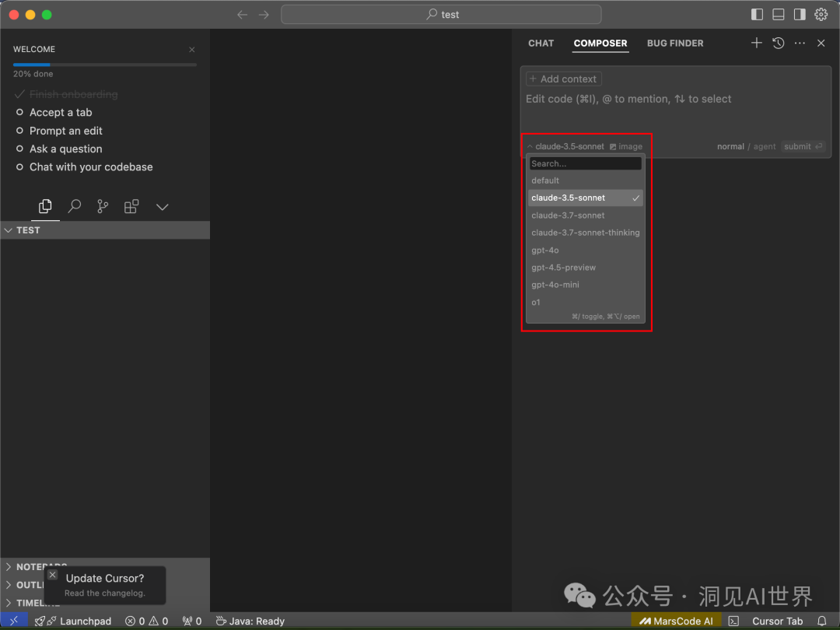The image size is (840, 630).
Task: Collapse the claude-3.5-sonnet model dropdown
Action: [x=565, y=146]
